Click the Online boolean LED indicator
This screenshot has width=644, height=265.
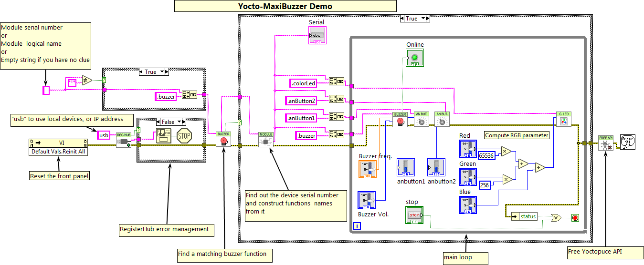click(x=415, y=58)
